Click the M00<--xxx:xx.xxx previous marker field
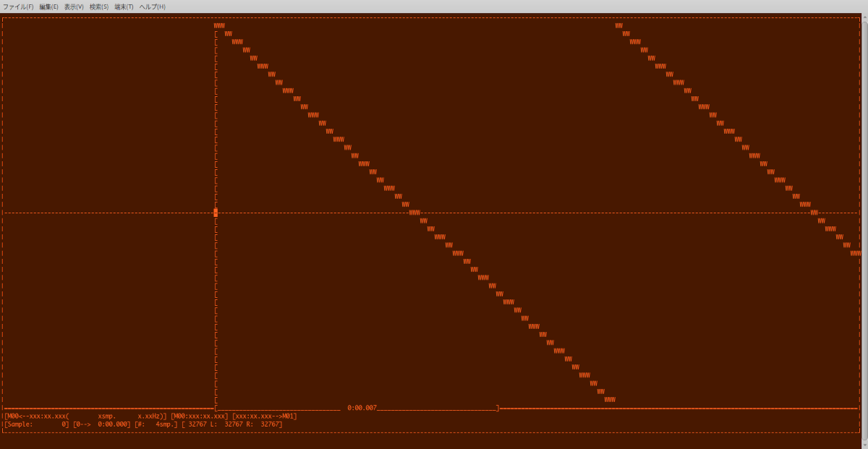868x449 pixels. pyautogui.click(x=36, y=416)
